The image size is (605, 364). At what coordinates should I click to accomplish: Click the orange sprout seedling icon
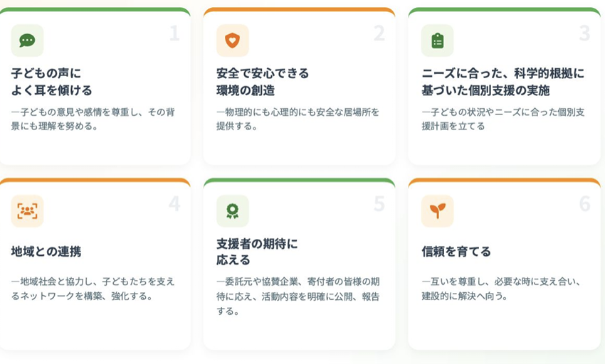tap(437, 211)
